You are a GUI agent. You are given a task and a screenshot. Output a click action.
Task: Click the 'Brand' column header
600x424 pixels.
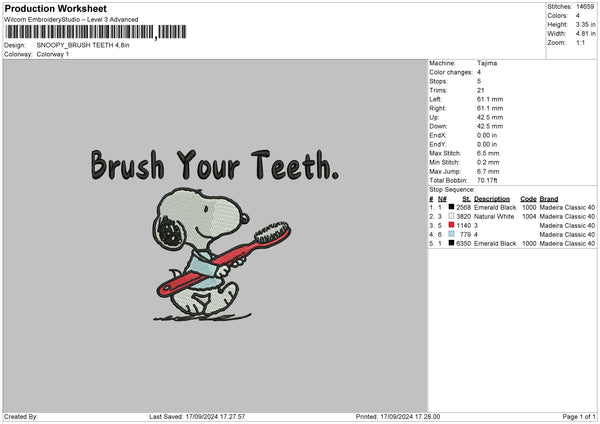pyautogui.click(x=549, y=199)
